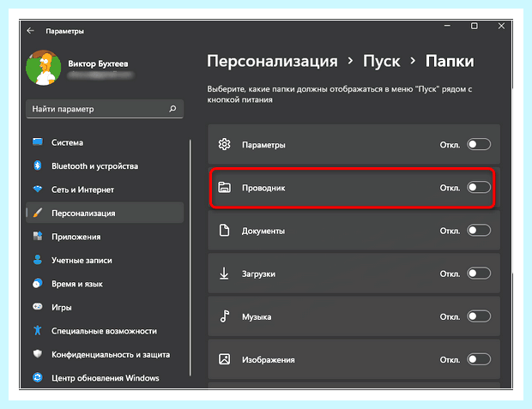Screen dimensions: 532x409
Task: Click the Проводник folder icon
Action: click(x=224, y=187)
